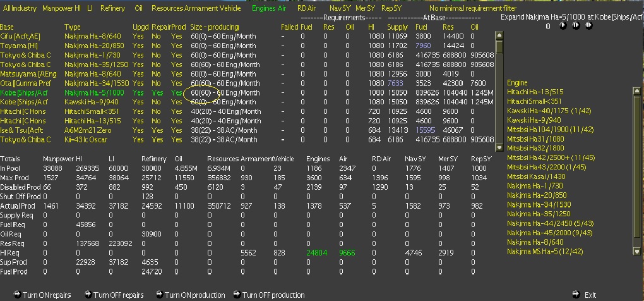This screenshot has width=644, height=301.
Task: Select the Engines filter
Action: (264, 8)
